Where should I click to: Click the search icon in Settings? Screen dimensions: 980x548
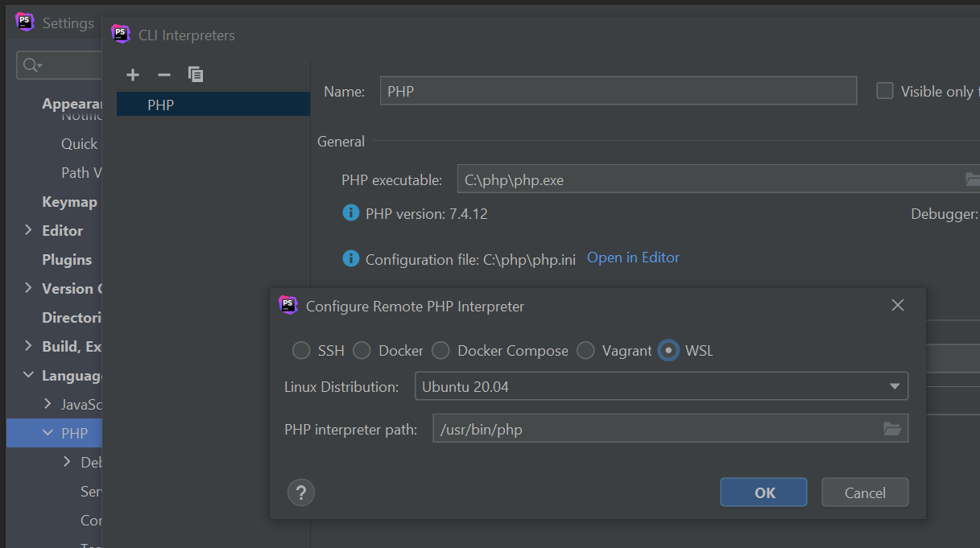32,66
